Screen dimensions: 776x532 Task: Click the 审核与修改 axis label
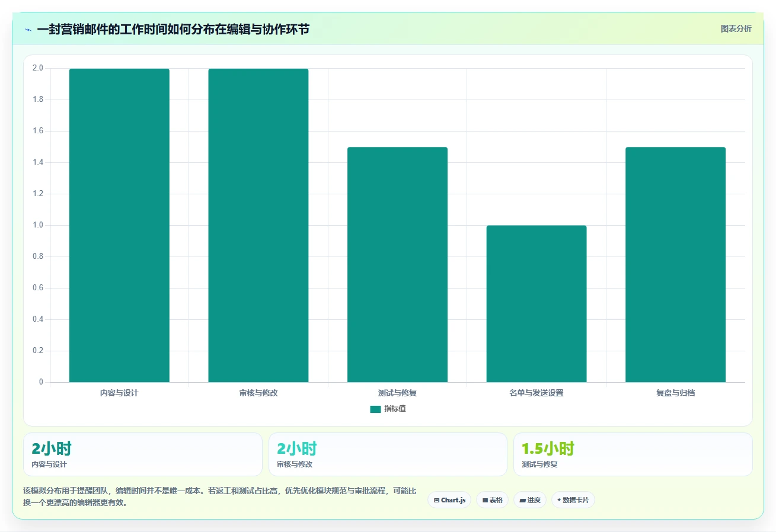click(x=258, y=393)
